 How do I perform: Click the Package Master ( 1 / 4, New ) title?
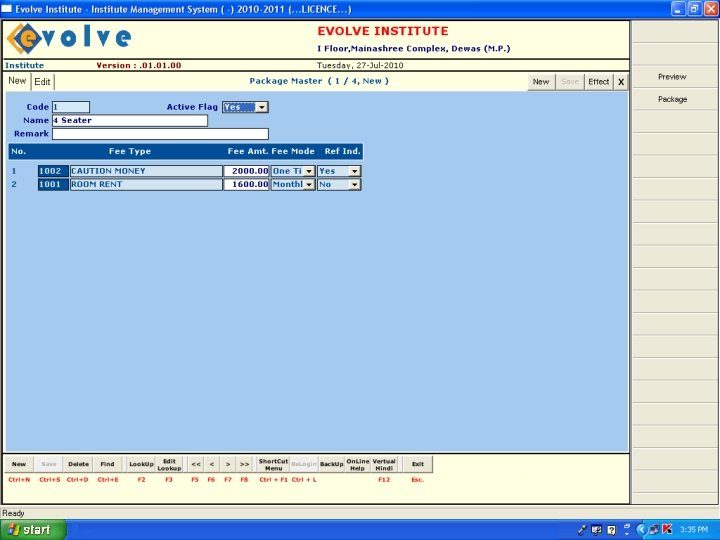pyautogui.click(x=319, y=81)
